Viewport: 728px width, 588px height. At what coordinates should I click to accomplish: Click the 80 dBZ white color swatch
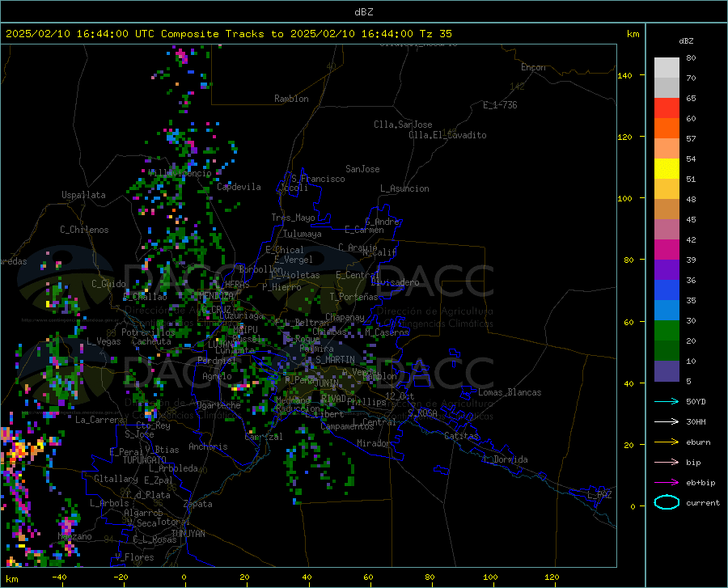pos(667,68)
